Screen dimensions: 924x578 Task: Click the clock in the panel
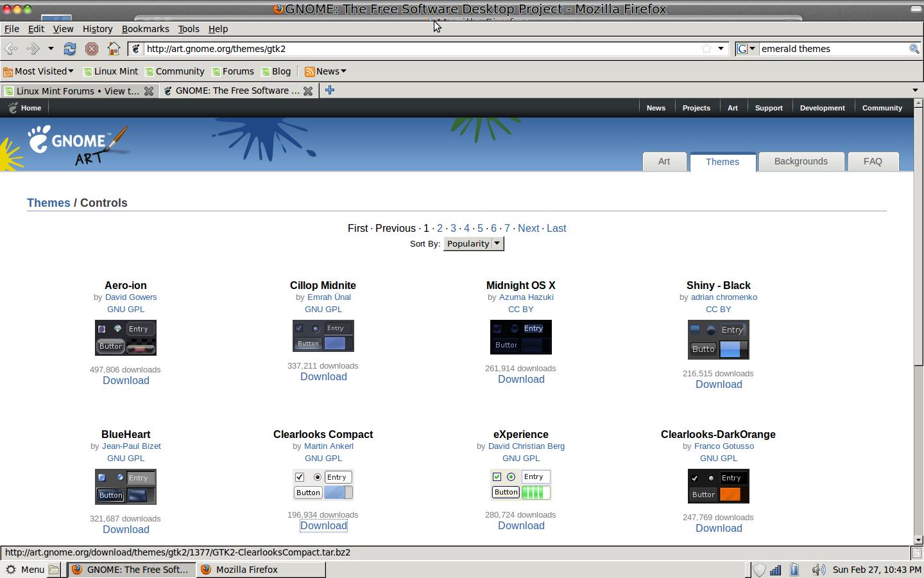[x=877, y=570]
